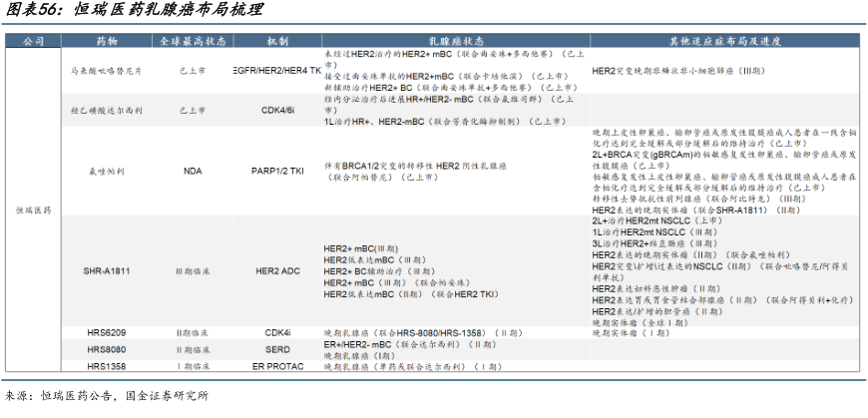868x418 pixels.
Task: Click the NDA status cell
Action: (x=193, y=171)
